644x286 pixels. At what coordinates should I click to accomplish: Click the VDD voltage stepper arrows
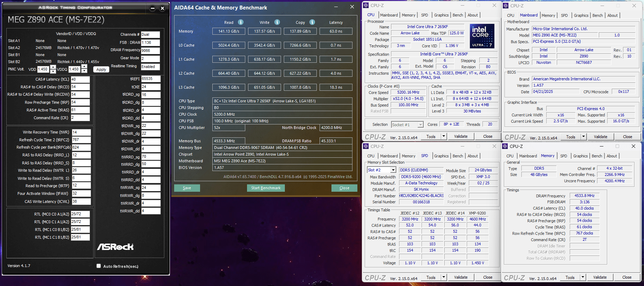(53, 69)
